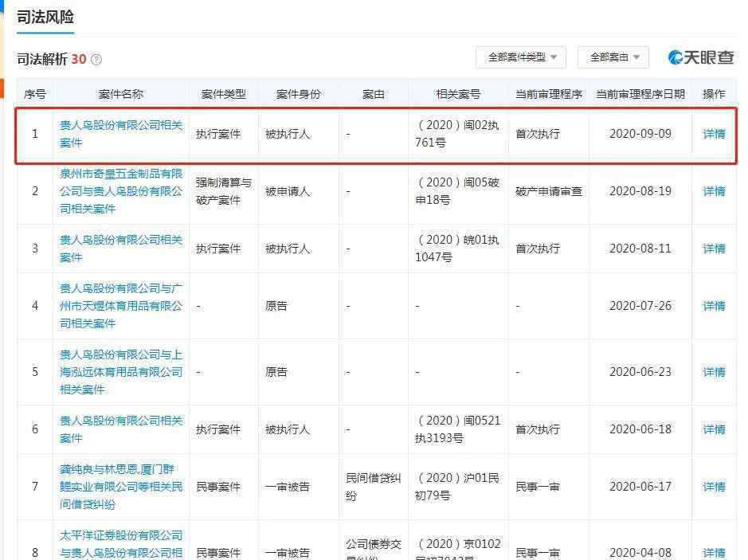View 详情 for the 2020-08-19 bankruptcy case
This screenshot has width=748, height=560.
[714, 191]
